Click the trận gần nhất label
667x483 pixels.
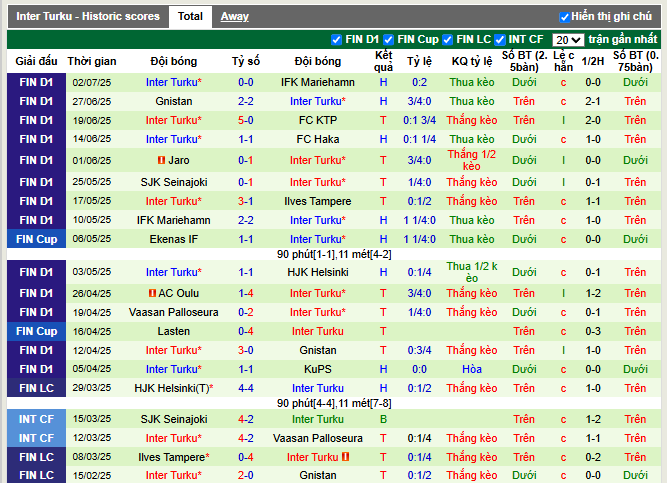(623, 40)
